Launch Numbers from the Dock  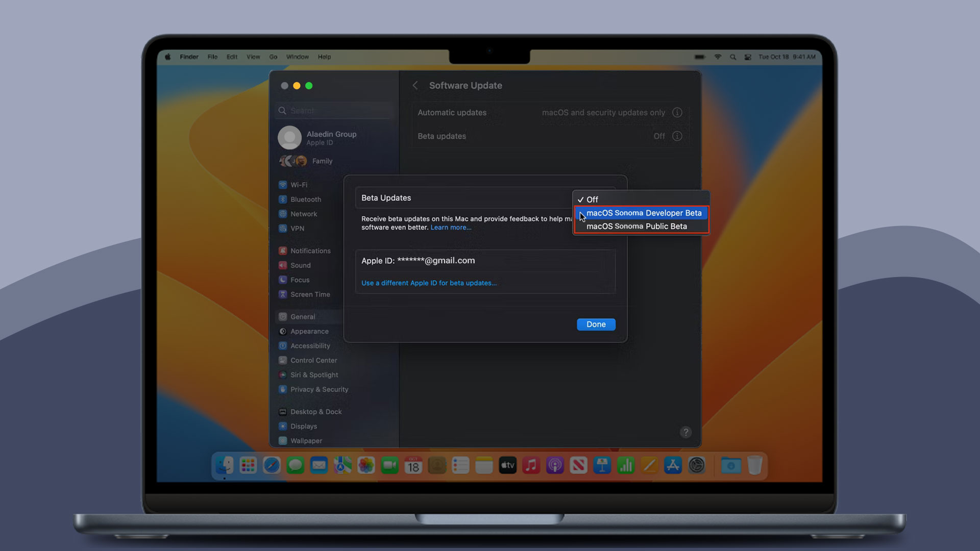[626, 465]
